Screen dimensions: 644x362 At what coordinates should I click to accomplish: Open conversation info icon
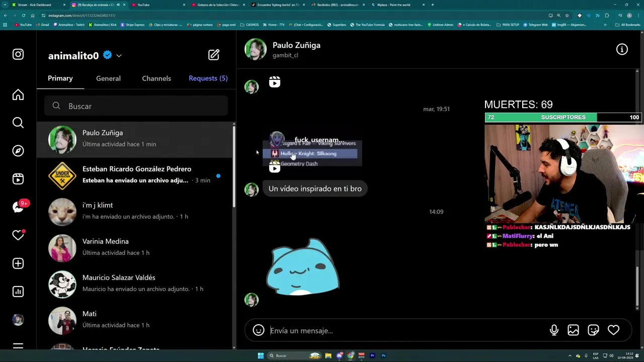point(622,49)
